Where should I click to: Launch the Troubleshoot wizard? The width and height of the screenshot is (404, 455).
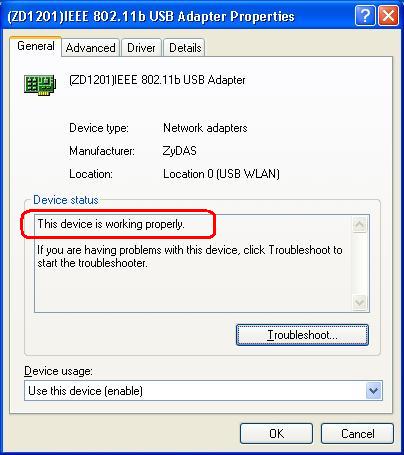coord(302,335)
